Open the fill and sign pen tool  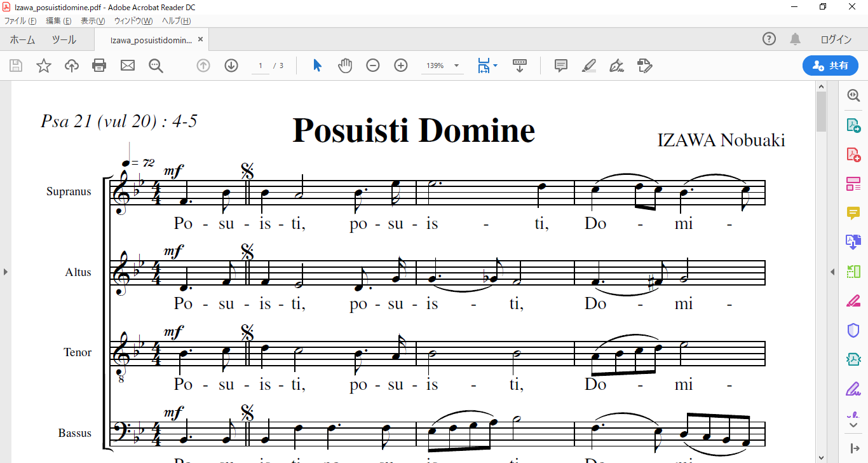pos(616,66)
